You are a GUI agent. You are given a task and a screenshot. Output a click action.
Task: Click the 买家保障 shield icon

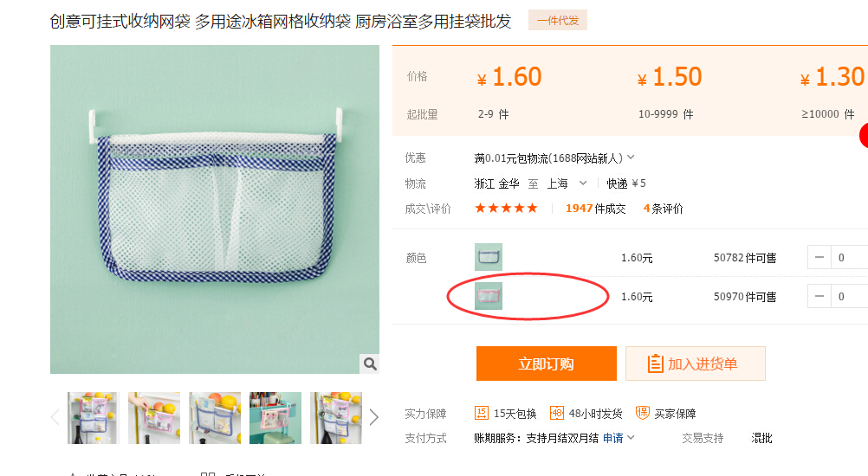[642, 414]
